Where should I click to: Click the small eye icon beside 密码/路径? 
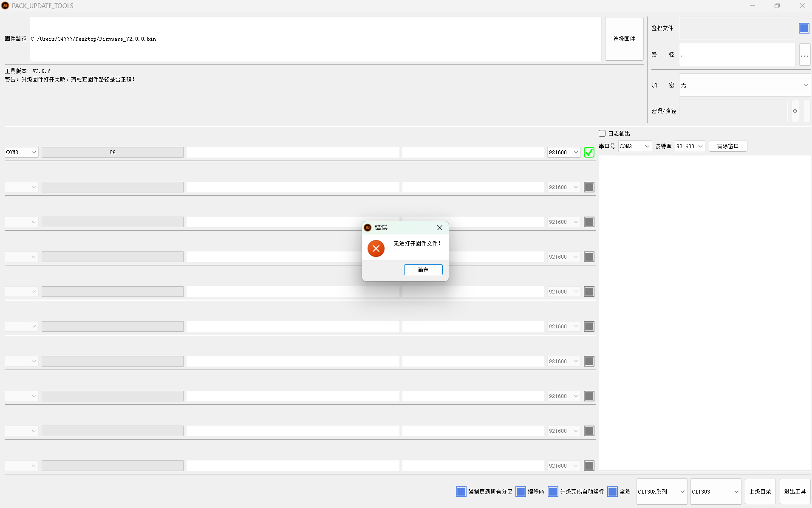coord(795,111)
